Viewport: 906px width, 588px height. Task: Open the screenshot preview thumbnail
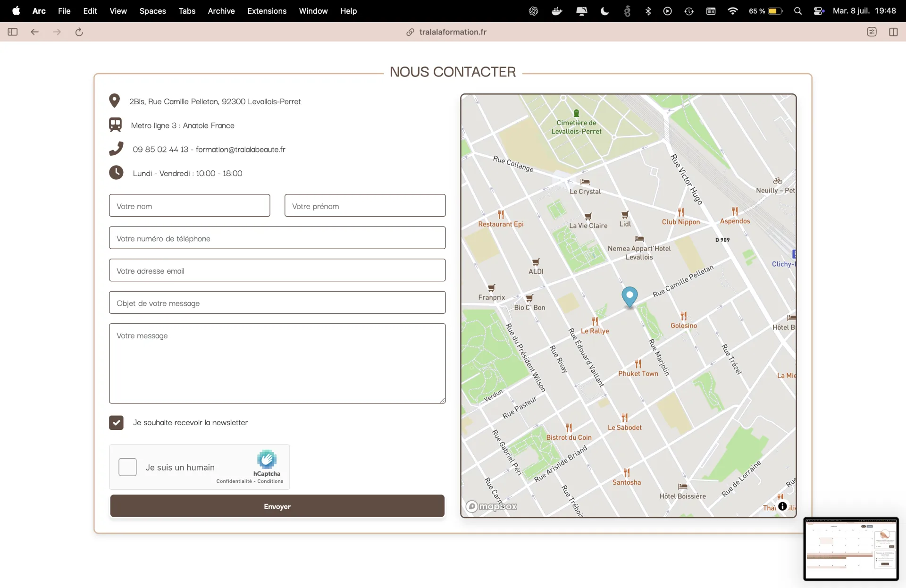pos(851,549)
